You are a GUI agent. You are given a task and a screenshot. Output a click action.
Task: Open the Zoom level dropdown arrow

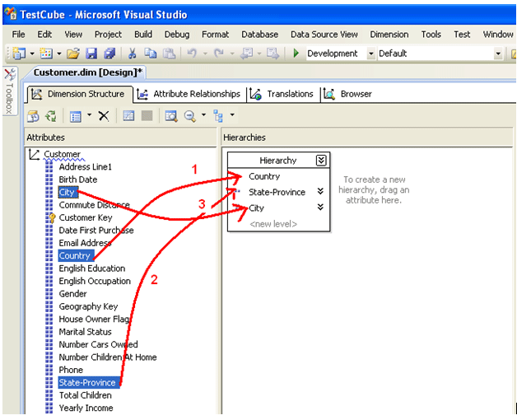(203, 115)
